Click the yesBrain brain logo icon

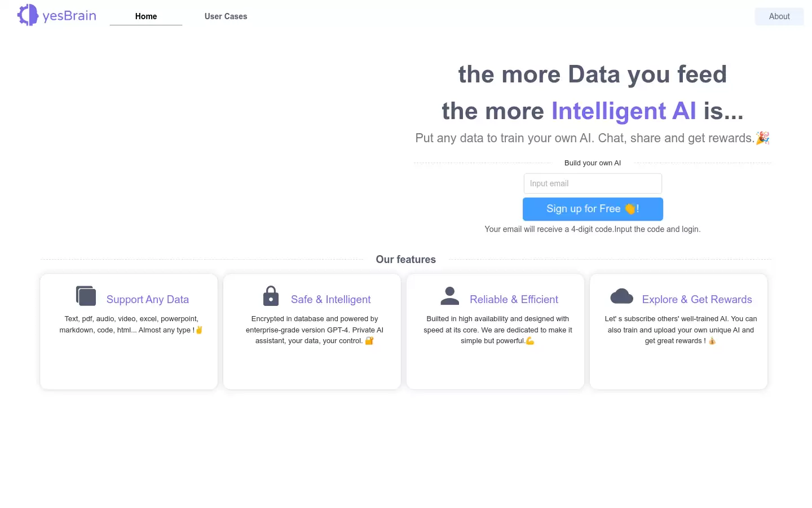tap(28, 15)
